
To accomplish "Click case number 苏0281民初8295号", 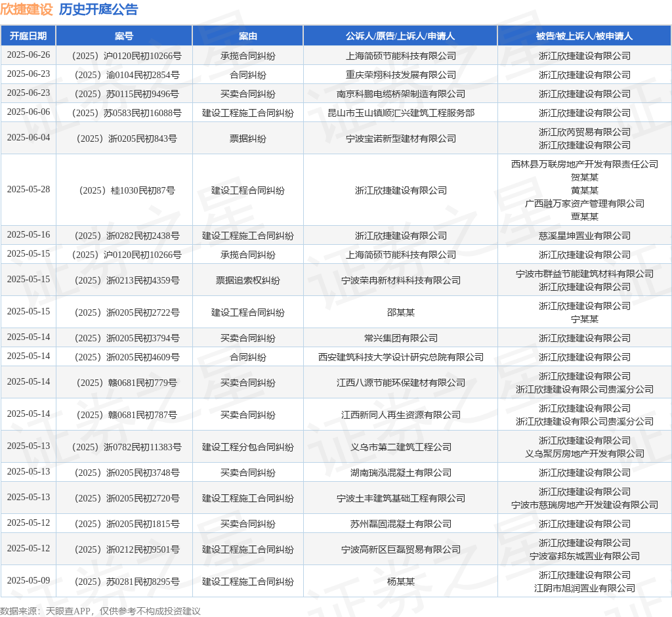I will pos(127,582).
